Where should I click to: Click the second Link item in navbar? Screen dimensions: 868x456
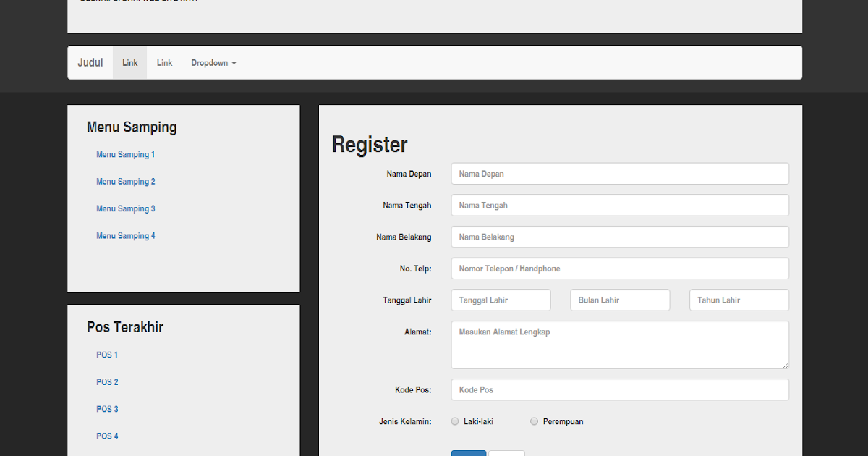coord(164,62)
